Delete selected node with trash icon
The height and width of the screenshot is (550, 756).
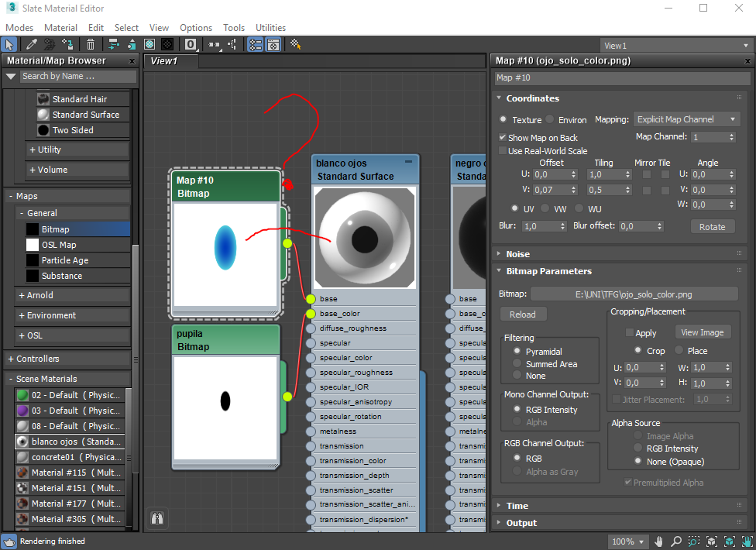click(90, 45)
